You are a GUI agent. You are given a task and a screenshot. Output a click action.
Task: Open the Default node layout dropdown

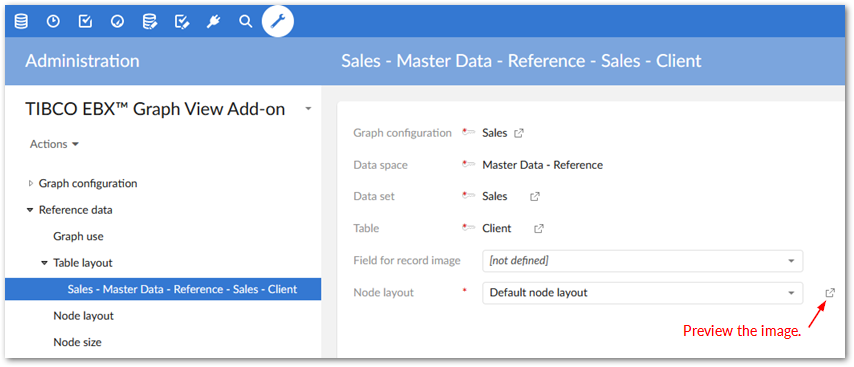pos(643,293)
